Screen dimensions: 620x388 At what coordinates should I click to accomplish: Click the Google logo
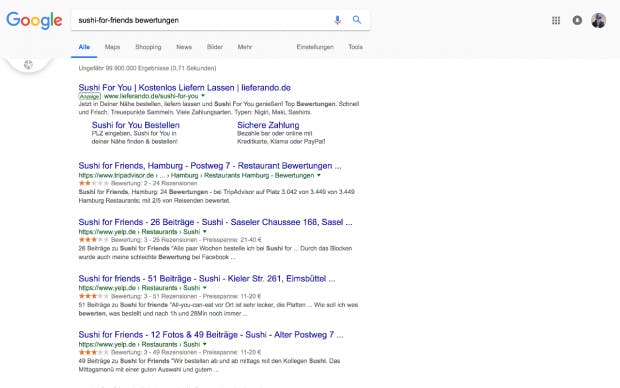pos(34,20)
